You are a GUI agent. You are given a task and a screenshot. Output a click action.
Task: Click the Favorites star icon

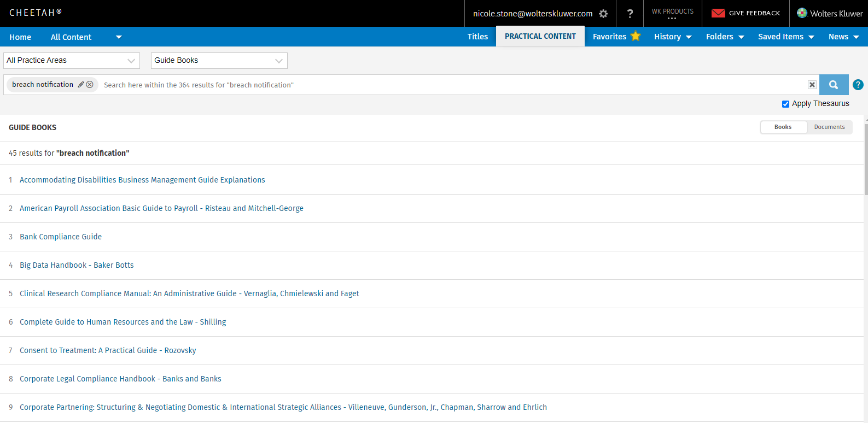pos(636,36)
